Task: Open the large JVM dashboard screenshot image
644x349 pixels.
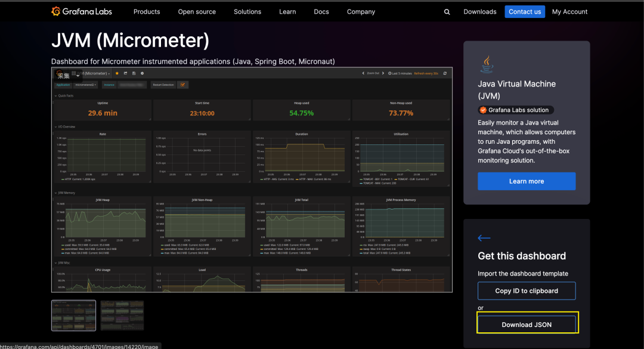Action: coord(252,180)
